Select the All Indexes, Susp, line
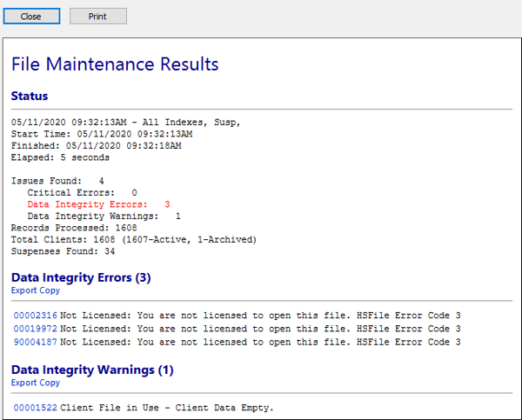 click(125, 123)
